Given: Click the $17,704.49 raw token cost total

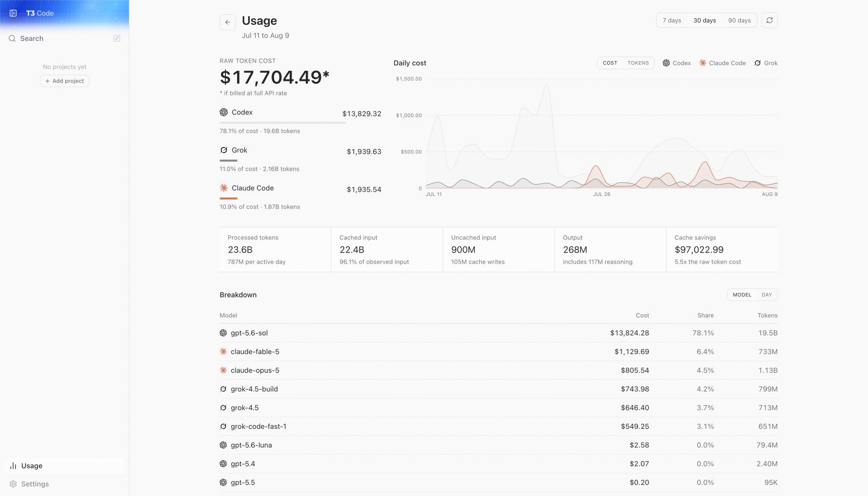Looking at the screenshot, I should point(275,77).
